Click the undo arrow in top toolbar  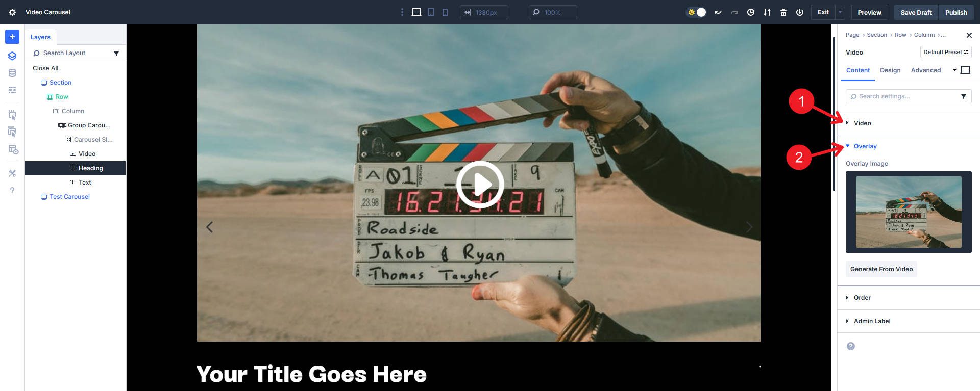point(718,12)
